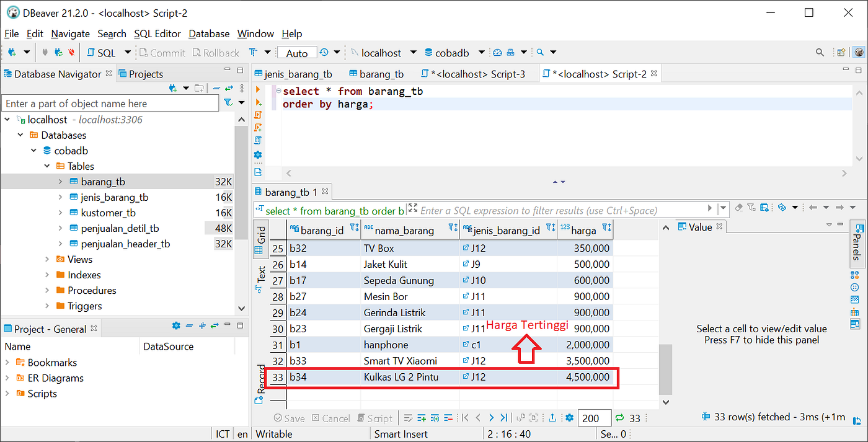868x442 pixels.
Task: Add a new row to the result grid
Action: 421,418
